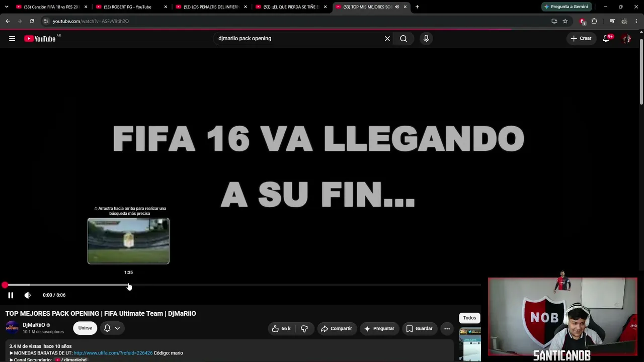644x362 pixels.
Task: Click the '3.4 M de vistas' description text
Action: [x=25, y=346]
